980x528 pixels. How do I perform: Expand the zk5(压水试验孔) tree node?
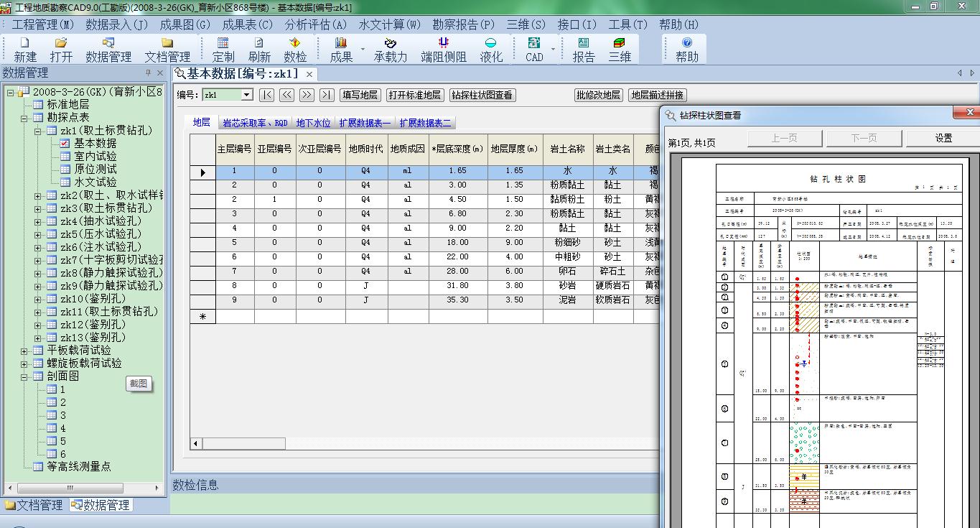(38, 234)
